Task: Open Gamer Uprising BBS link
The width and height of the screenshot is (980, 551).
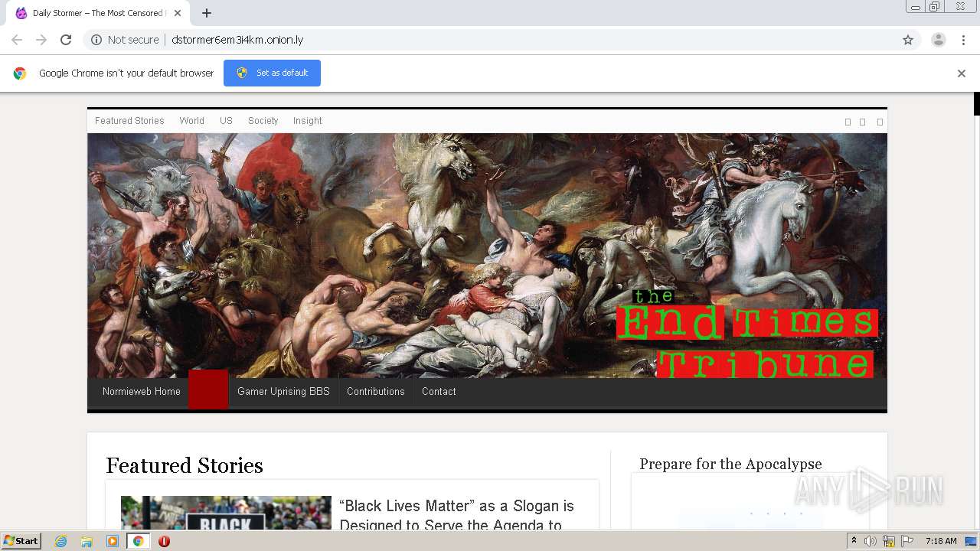Action: tap(283, 391)
